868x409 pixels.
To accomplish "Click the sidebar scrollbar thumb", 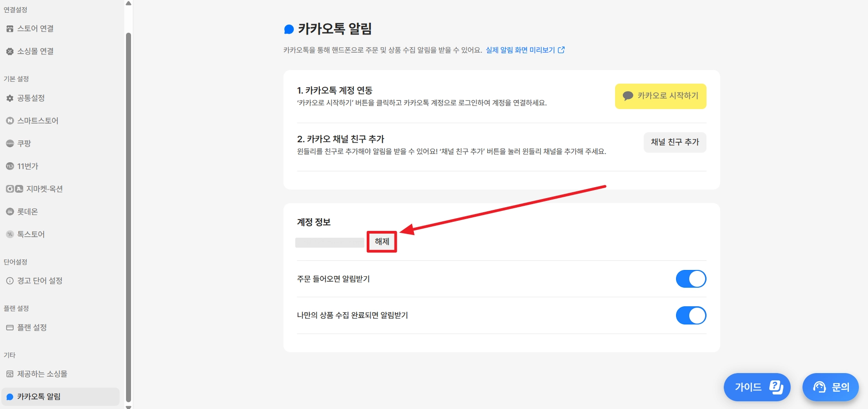I will tap(128, 217).
